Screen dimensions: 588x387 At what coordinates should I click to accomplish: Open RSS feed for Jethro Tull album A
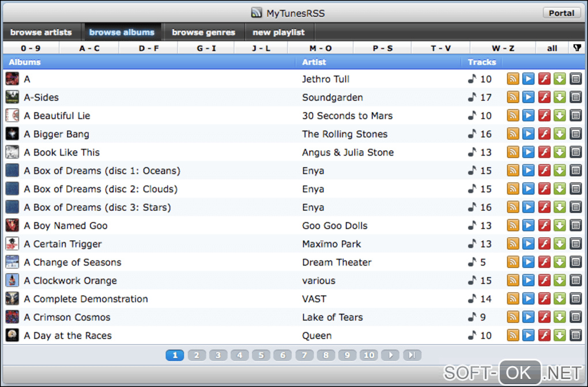click(512, 79)
